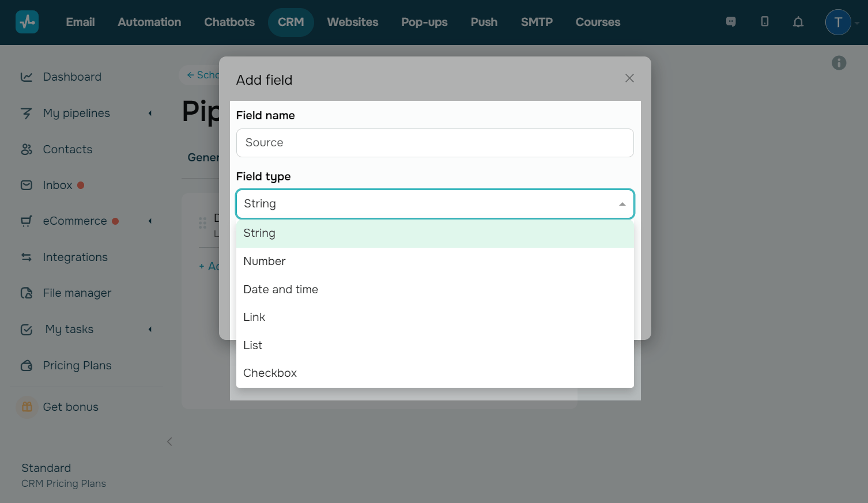Expand the My pipelines submenu arrow

click(x=150, y=114)
